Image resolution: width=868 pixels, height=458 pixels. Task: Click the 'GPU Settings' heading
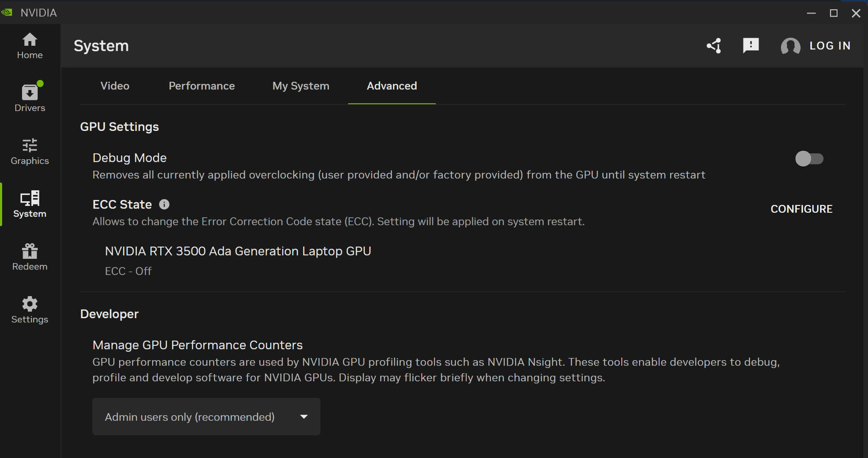click(120, 127)
